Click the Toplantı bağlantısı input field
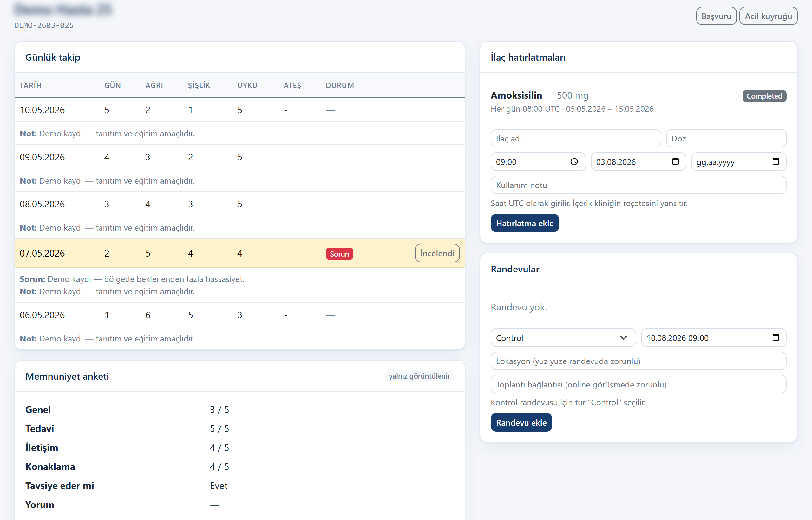The image size is (812, 520). pyautogui.click(x=638, y=384)
